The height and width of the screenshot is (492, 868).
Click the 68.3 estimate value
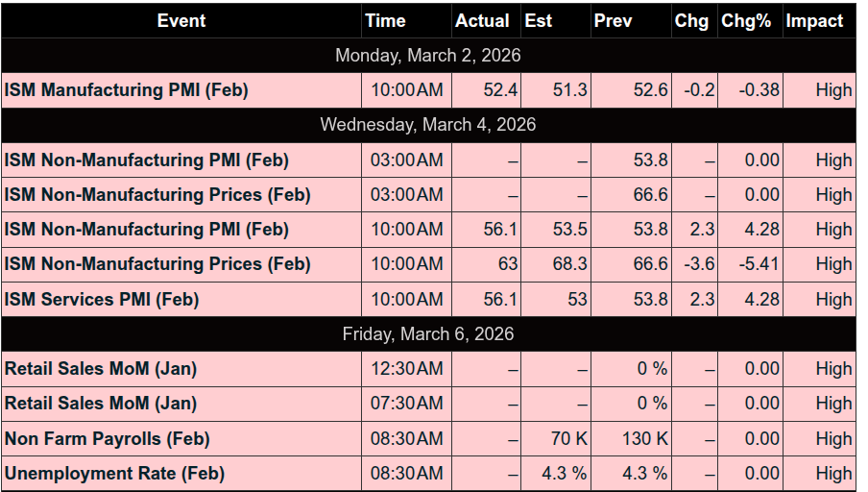tap(569, 264)
